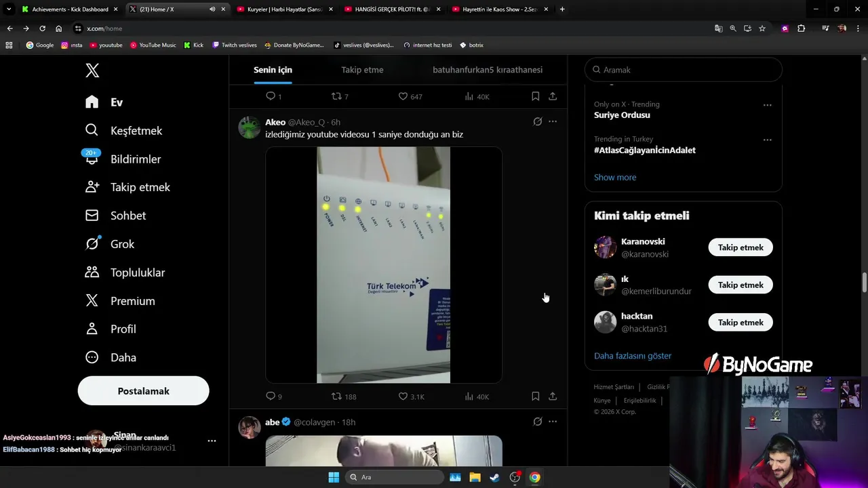868x488 pixels.
Task: Open more options for abe's tweet
Action: [553, 422]
